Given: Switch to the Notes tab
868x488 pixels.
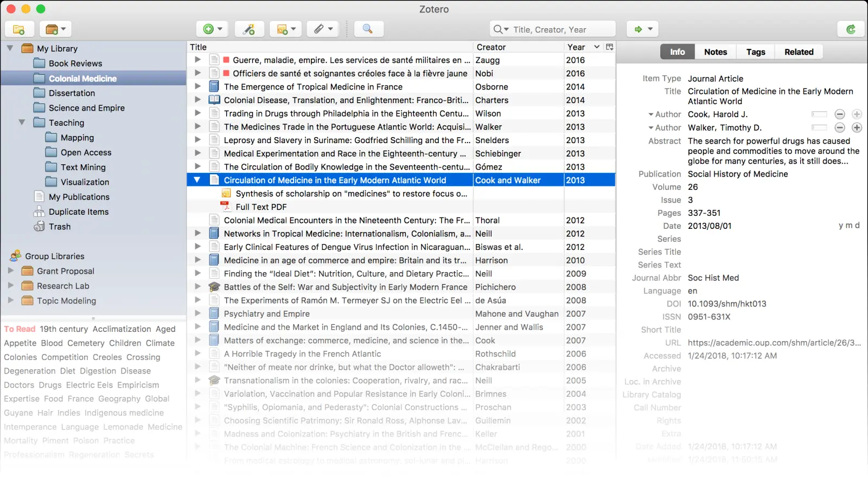Looking at the screenshot, I should [716, 52].
